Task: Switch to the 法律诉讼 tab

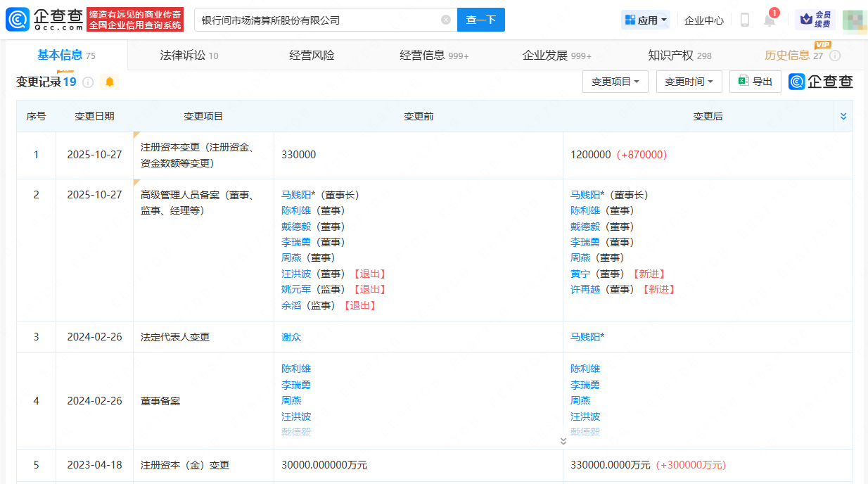Action: (189, 56)
